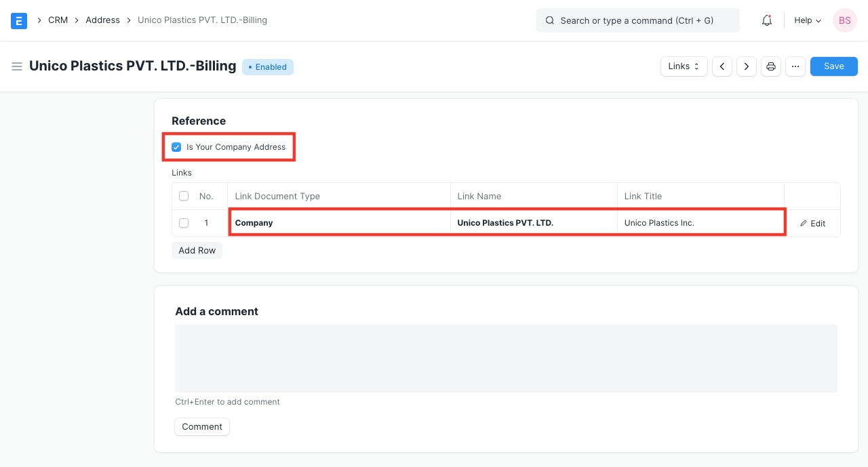Open the three-dots more options menu

click(x=795, y=66)
